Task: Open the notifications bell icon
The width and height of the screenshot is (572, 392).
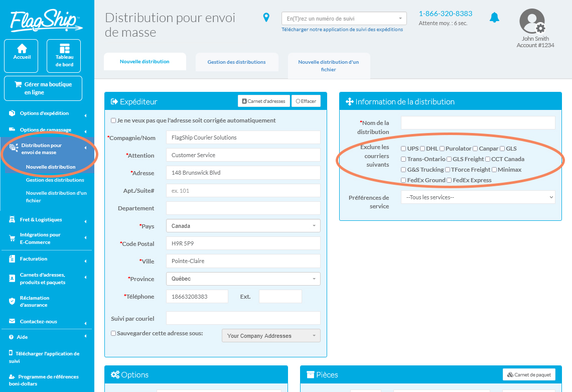Action: (495, 17)
